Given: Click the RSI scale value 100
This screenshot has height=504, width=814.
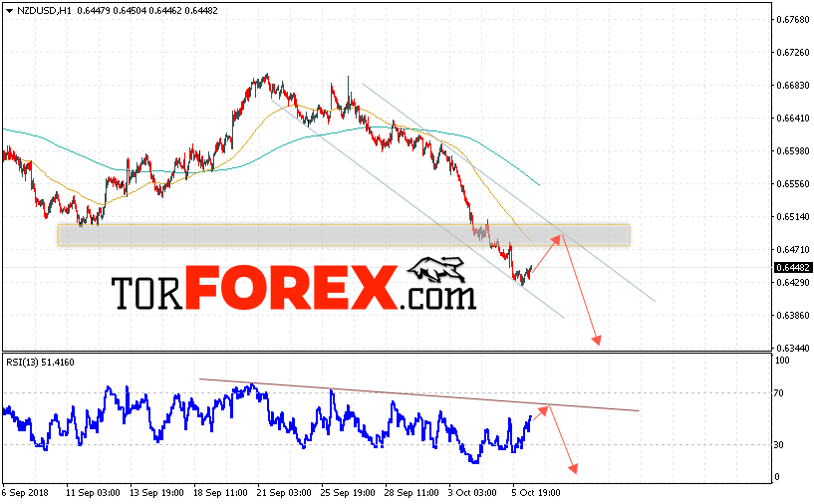Looking at the screenshot, I should pos(782,361).
